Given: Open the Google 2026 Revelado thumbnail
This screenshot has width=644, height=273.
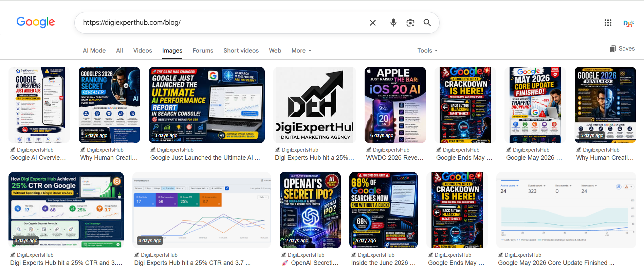Looking at the screenshot, I should [605, 105].
